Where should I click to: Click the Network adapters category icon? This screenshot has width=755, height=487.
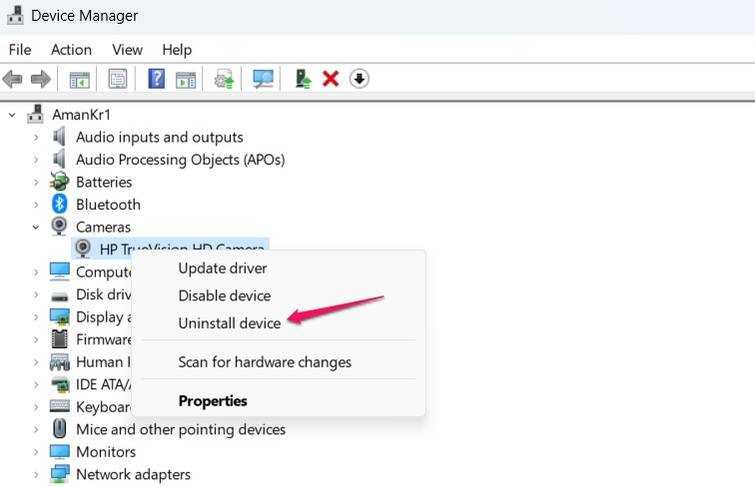click(60, 474)
